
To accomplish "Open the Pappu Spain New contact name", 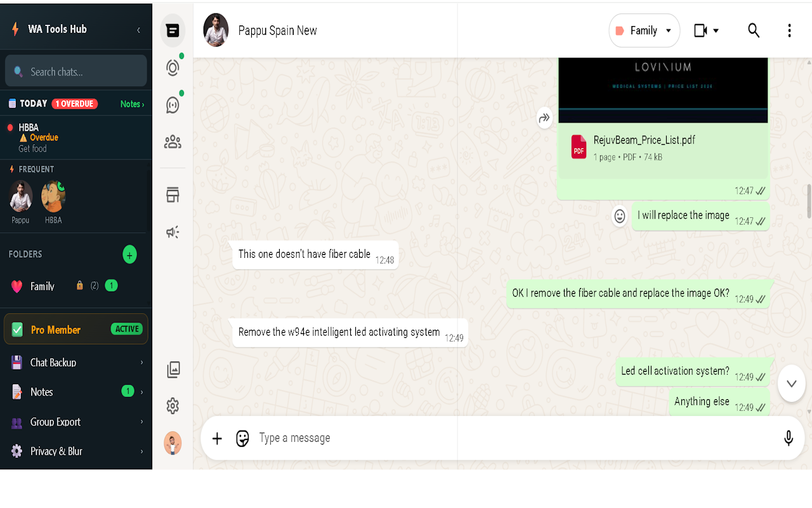I will [x=277, y=30].
